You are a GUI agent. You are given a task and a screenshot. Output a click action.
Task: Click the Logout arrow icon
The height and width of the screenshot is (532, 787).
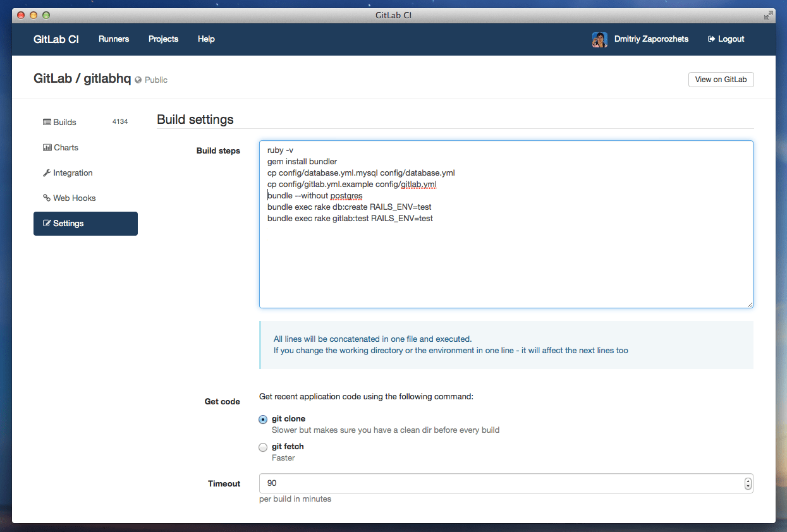click(x=711, y=39)
